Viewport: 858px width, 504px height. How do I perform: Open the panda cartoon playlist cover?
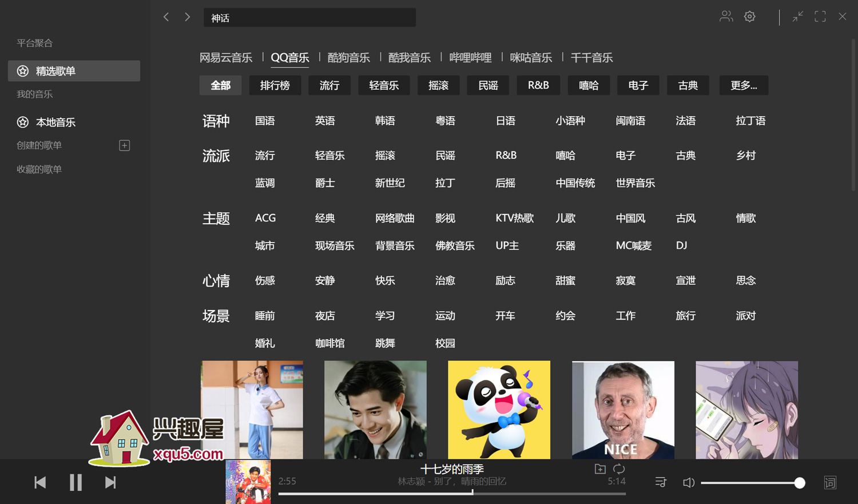click(499, 410)
